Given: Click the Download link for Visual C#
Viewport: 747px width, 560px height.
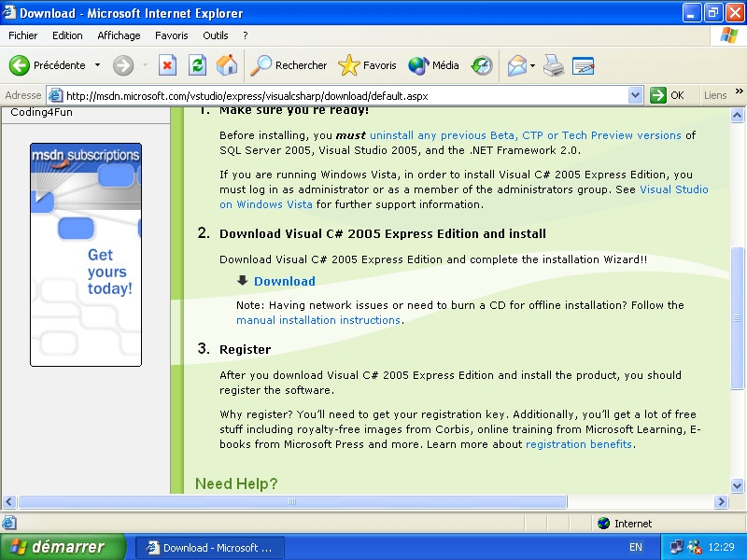Looking at the screenshot, I should click(x=285, y=282).
